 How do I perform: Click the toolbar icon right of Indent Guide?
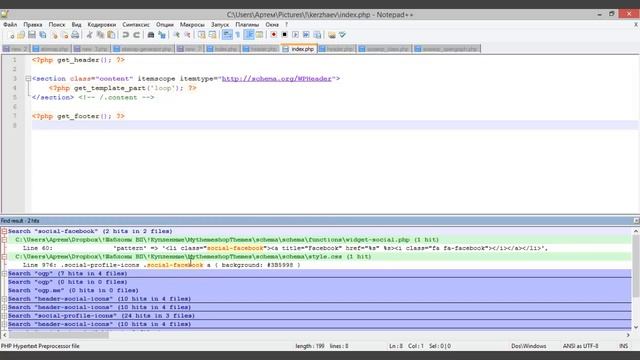click(259, 35)
